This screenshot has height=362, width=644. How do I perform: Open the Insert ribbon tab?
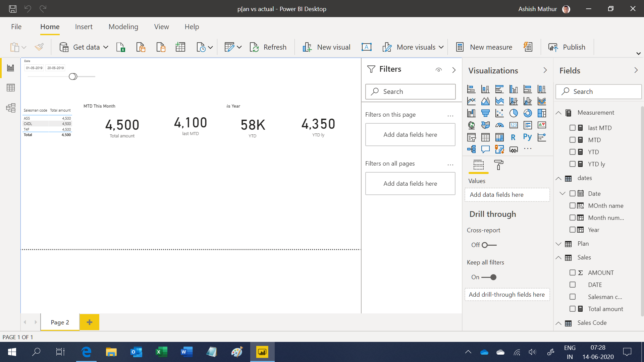84,27
